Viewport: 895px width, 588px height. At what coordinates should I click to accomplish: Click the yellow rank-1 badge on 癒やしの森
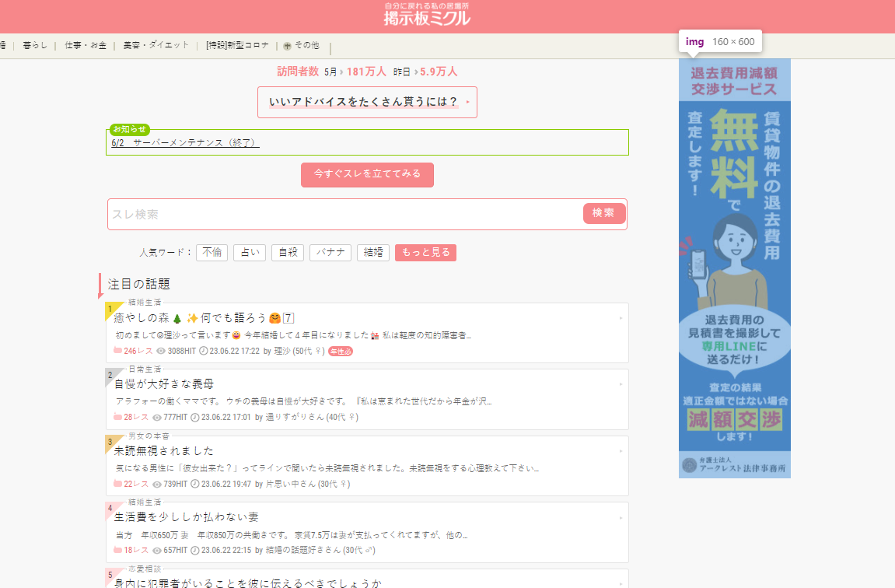[x=110, y=310]
